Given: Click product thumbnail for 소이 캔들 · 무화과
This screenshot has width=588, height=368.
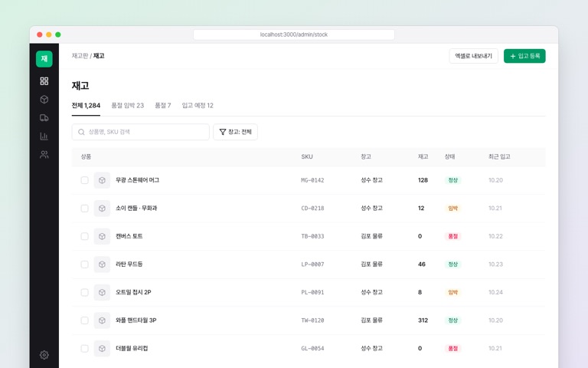Looking at the screenshot, I should [x=102, y=208].
